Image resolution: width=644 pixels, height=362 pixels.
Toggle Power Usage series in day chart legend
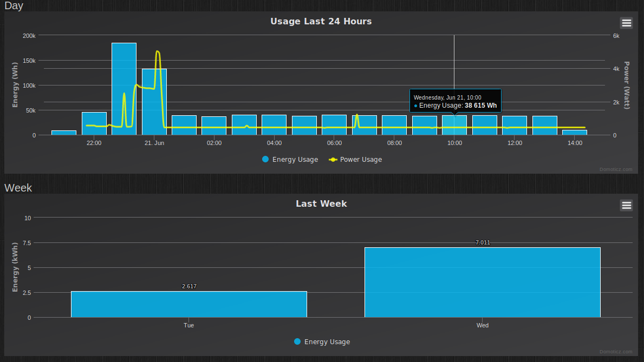point(355,159)
